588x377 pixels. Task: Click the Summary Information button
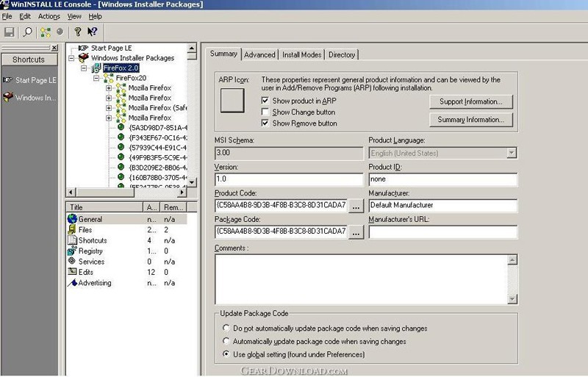pos(470,120)
